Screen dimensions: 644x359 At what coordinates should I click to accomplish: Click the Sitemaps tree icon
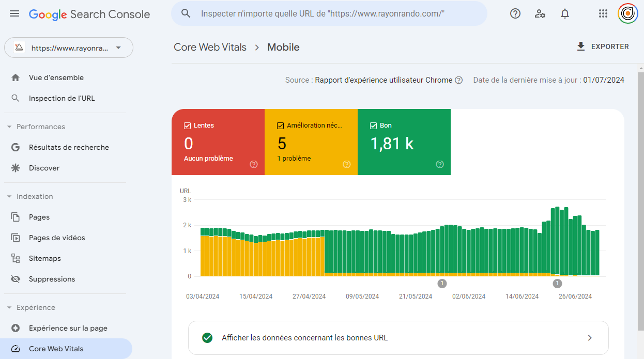[16, 258]
